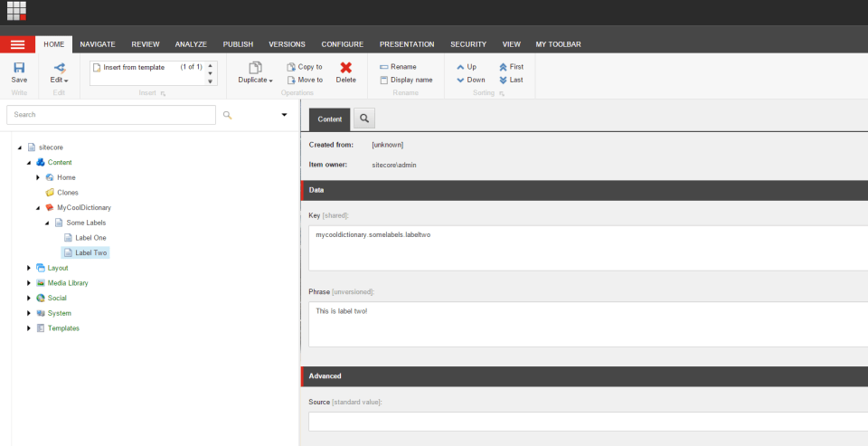Image resolution: width=868 pixels, height=446 pixels.
Task: Click the red Delete X icon
Action: click(x=346, y=68)
